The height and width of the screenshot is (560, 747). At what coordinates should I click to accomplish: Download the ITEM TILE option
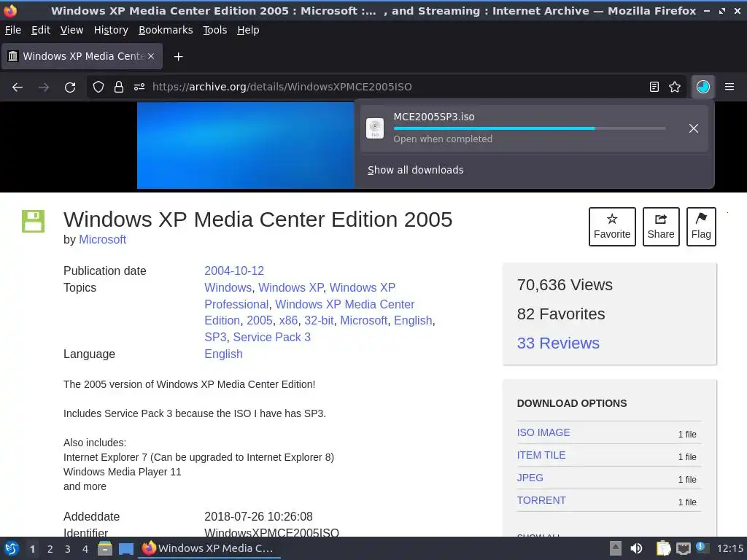click(x=541, y=455)
